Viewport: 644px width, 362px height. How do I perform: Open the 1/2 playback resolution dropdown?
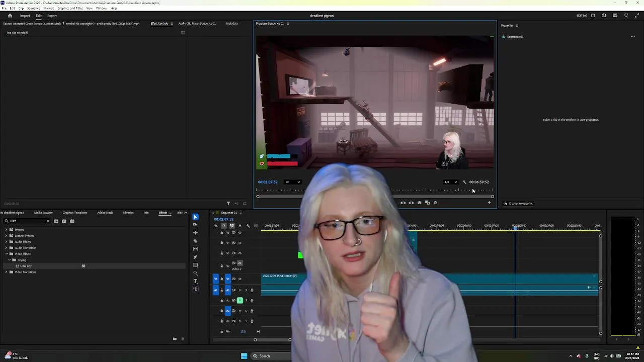(450, 182)
